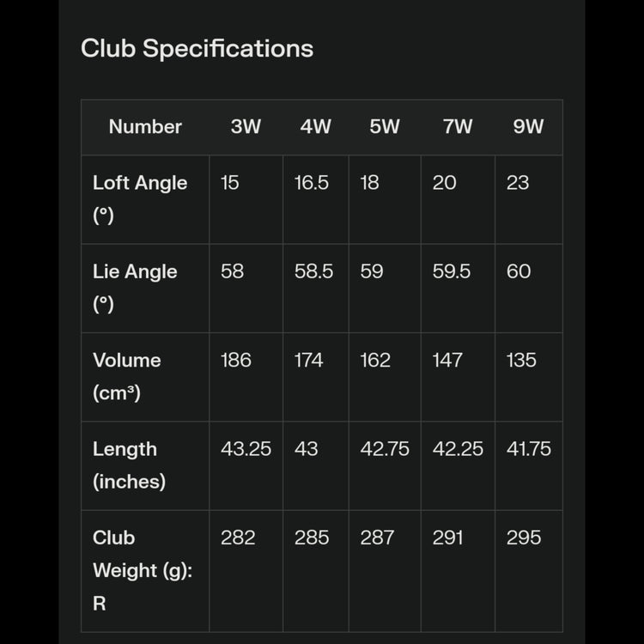The image size is (644, 644).
Task: Click the Loft Angle row label
Action: (x=140, y=198)
